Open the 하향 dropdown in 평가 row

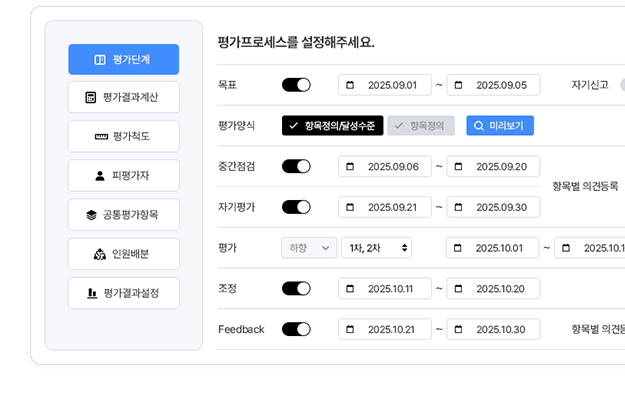click(309, 248)
